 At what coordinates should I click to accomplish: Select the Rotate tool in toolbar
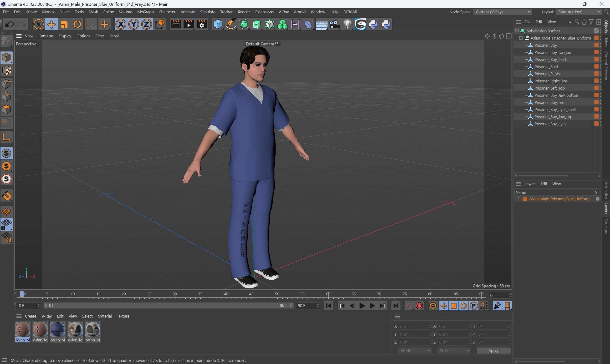pyautogui.click(x=77, y=25)
